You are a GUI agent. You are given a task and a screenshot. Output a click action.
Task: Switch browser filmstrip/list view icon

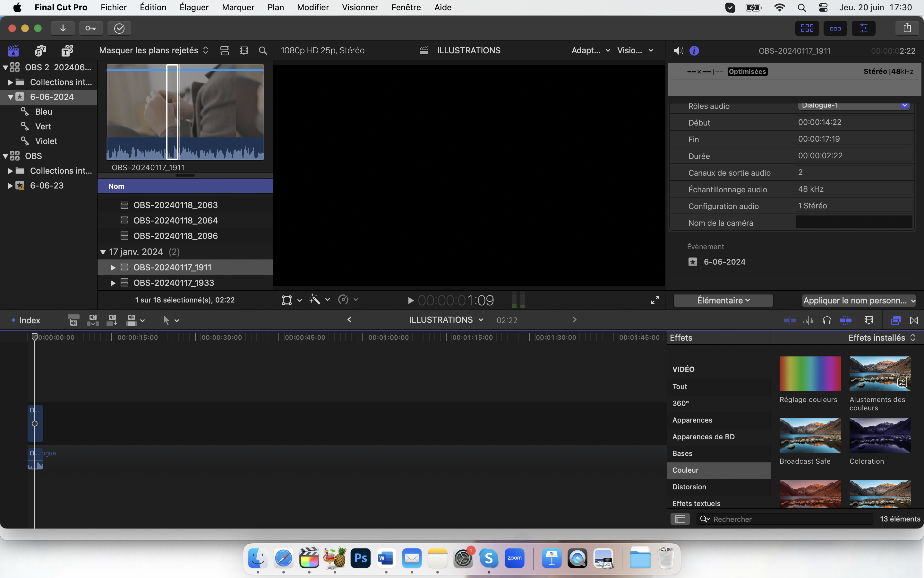point(244,50)
